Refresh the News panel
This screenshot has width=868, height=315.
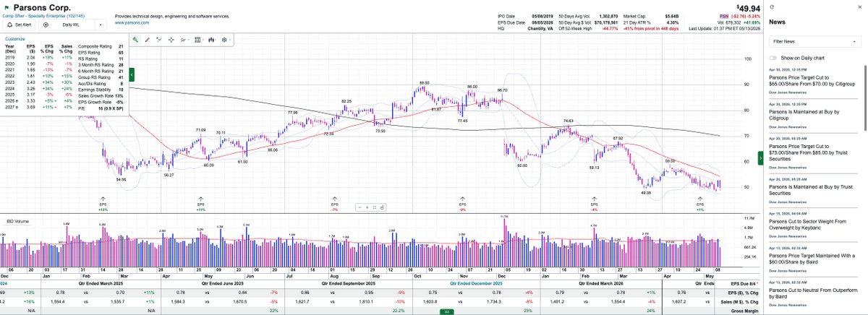point(773,6)
